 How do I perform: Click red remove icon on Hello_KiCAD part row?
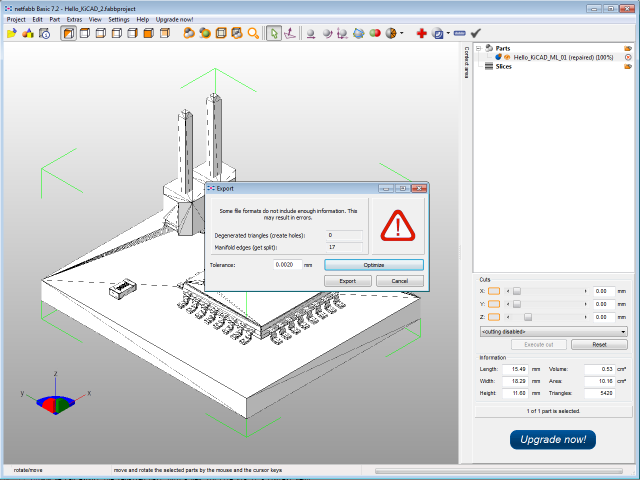tap(628, 58)
